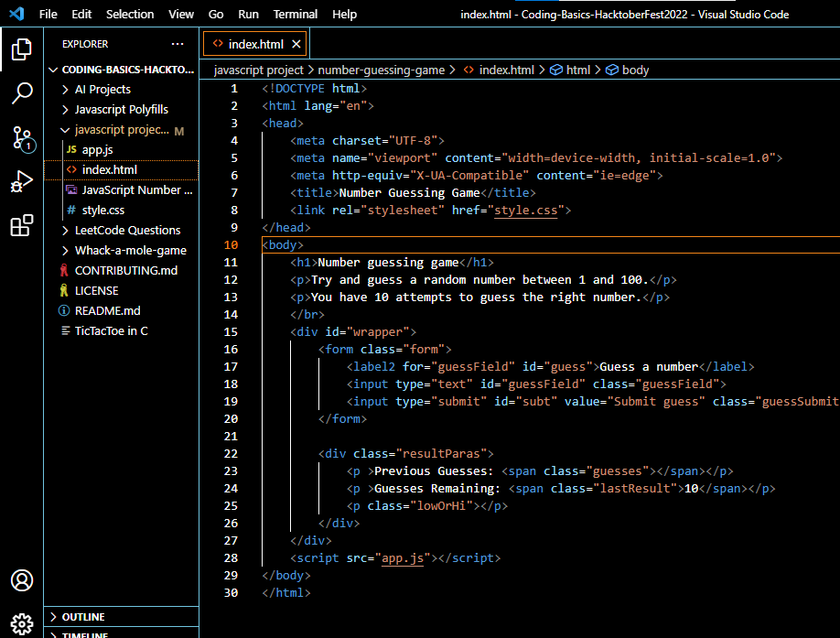Screen dimensions: 840x638
Task: Click the style.css link in code
Action: click(528, 211)
